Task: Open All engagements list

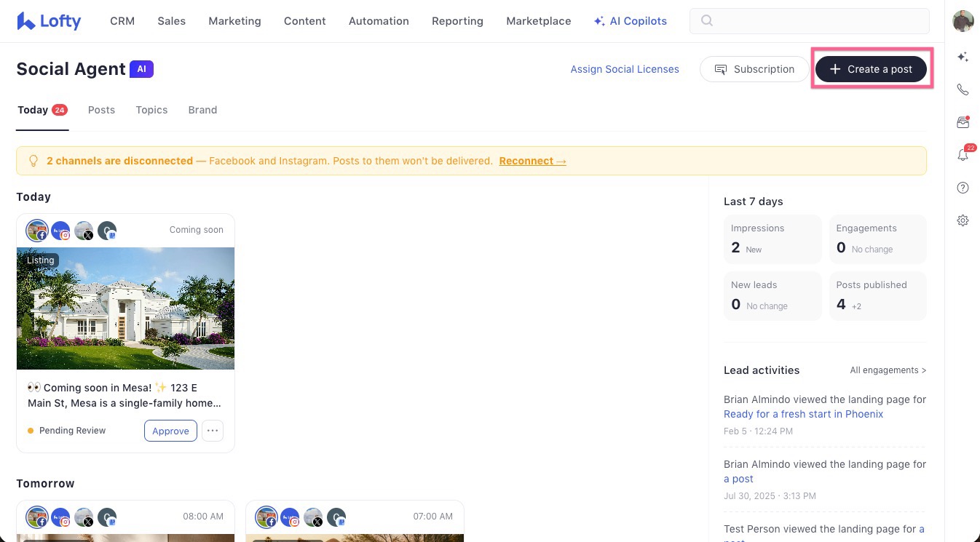Action: pos(888,370)
